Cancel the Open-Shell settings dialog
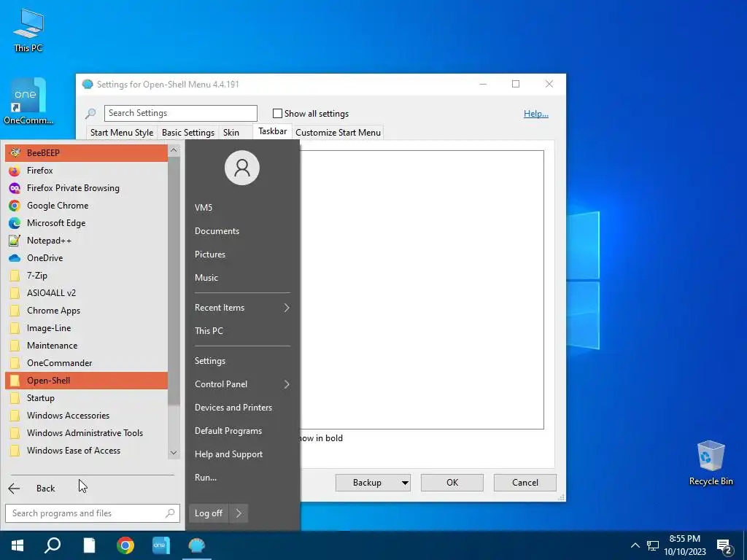The image size is (747, 560). pos(525,483)
